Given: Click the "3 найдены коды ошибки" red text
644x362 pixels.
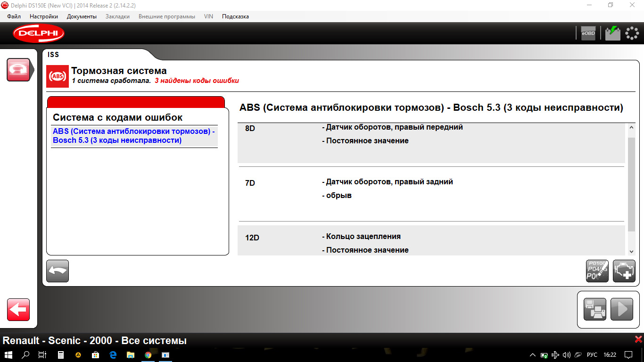Looking at the screenshot, I should [x=197, y=81].
